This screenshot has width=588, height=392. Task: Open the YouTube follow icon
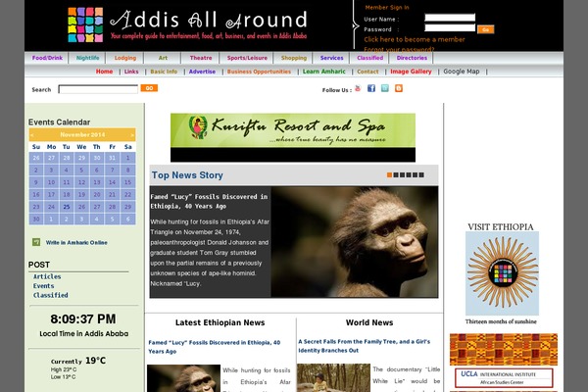358,88
